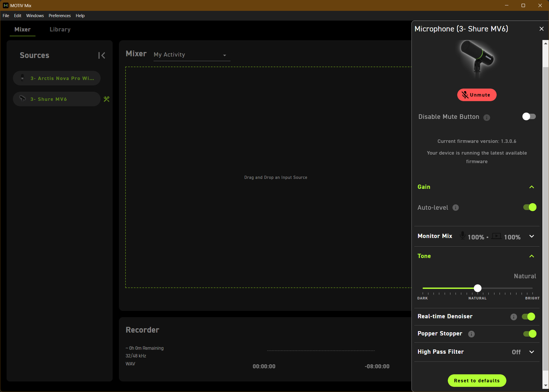
Task: Click the Shure MV6 microphone image
Action: [x=477, y=59]
